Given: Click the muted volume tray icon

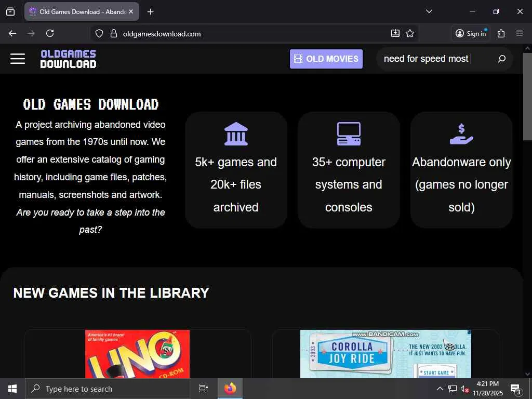Looking at the screenshot, I should click(x=464, y=389).
